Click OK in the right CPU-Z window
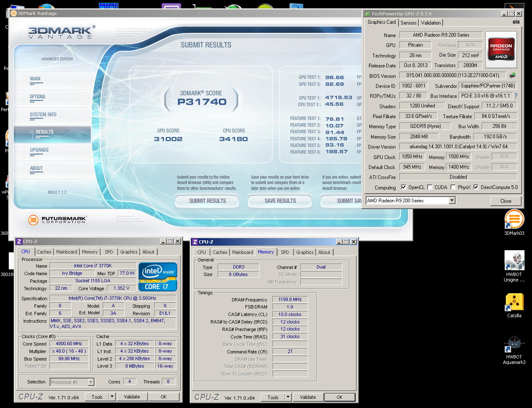The image size is (532, 408). pos(340,397)
